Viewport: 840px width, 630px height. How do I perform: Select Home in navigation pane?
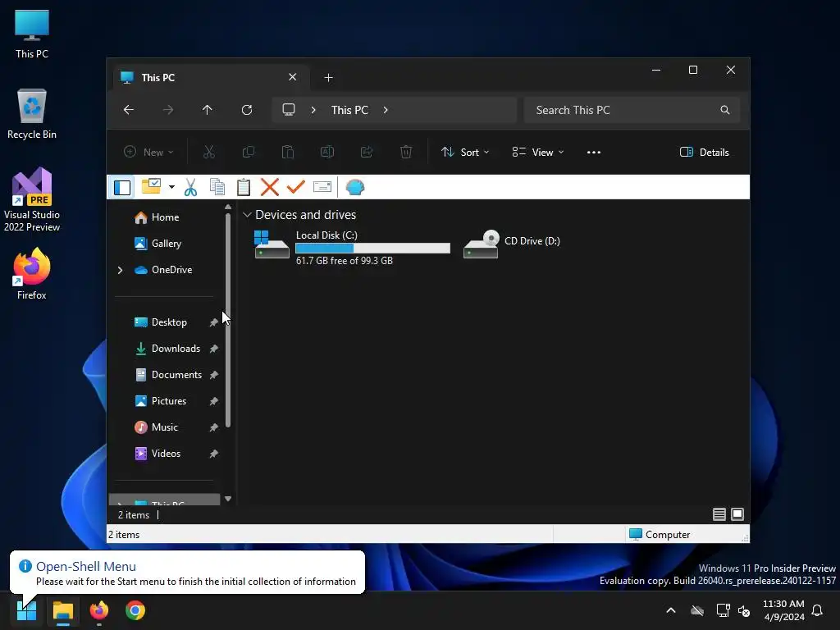(165, 217)
